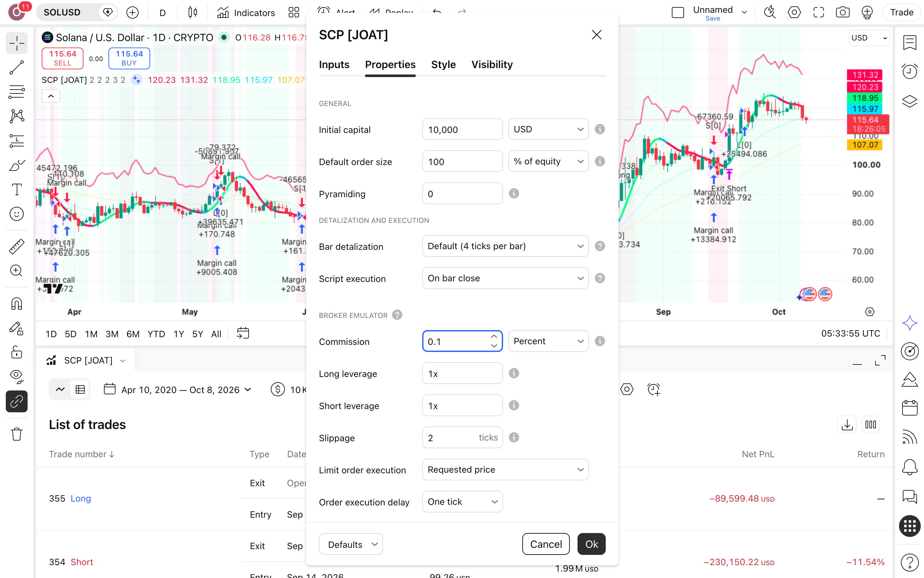This screenshot has width=924, height=578.
Task: Confirm settings with the Ok button
Action: pyautogui.click(x=591, y=544)
